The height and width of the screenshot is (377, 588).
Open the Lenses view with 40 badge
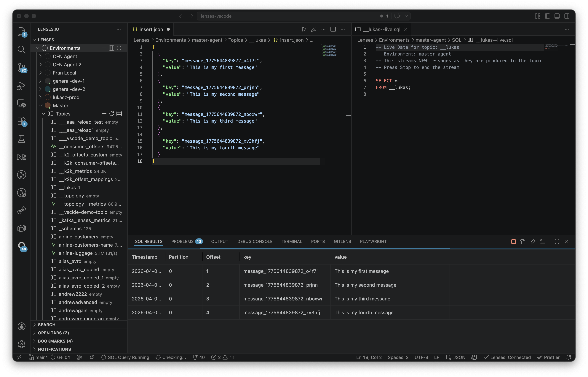click(x=22, y=246)
